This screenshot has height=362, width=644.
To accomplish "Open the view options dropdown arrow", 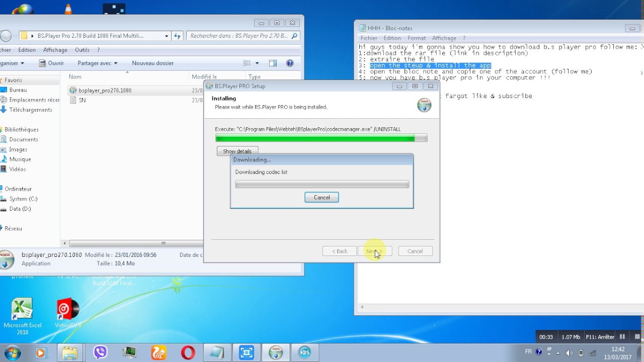I will [257, 63].
